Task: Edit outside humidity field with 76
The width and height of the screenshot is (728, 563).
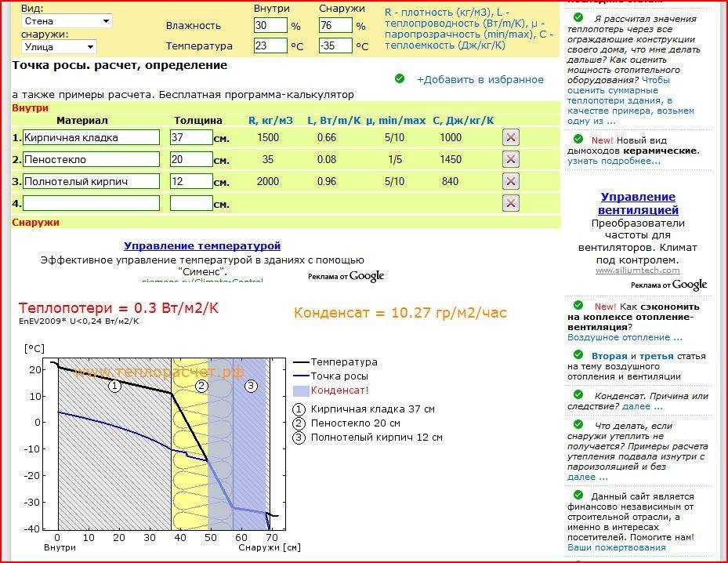Action: pos(335,25)
